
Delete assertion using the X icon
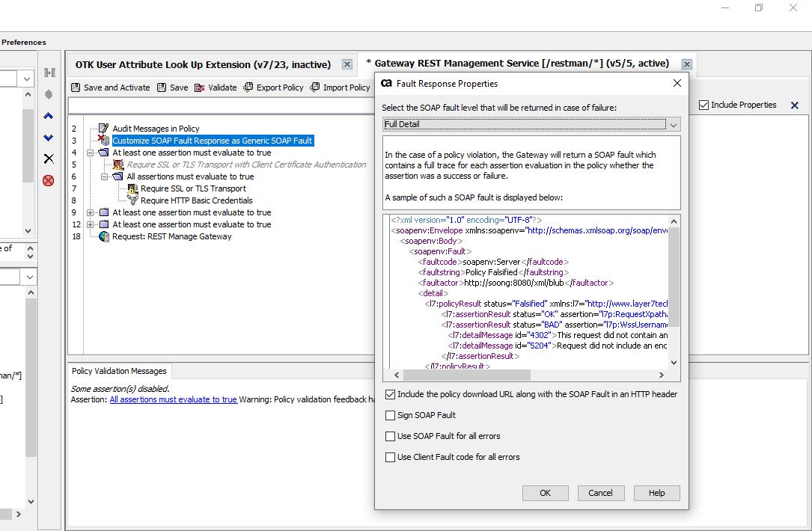pos(48,159)
